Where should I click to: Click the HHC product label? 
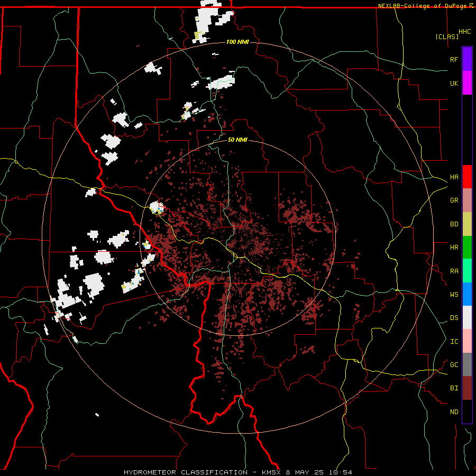(464, 32)
